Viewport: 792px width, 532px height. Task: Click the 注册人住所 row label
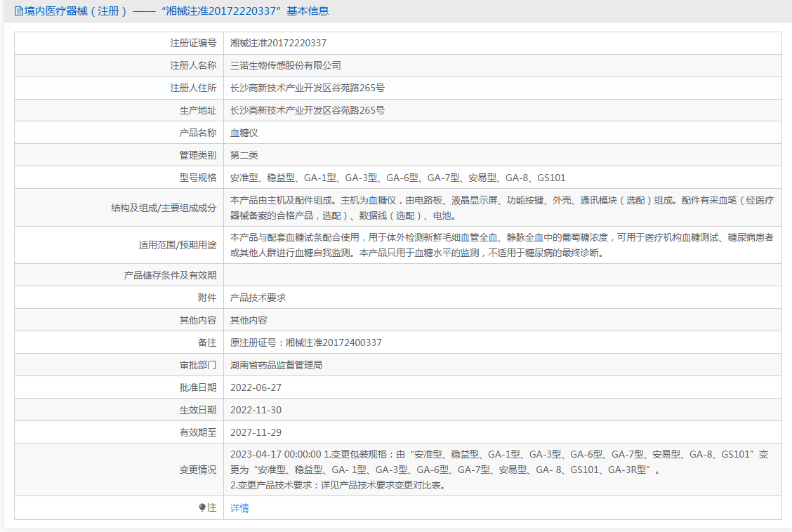tap(193, 88)
